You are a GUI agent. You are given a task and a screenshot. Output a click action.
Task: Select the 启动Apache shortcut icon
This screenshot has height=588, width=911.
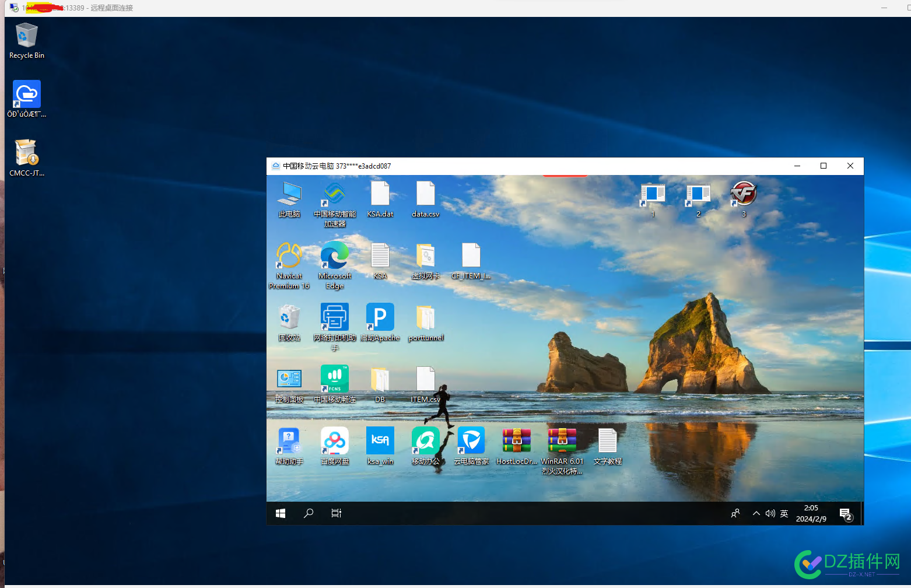coord(380,318)
